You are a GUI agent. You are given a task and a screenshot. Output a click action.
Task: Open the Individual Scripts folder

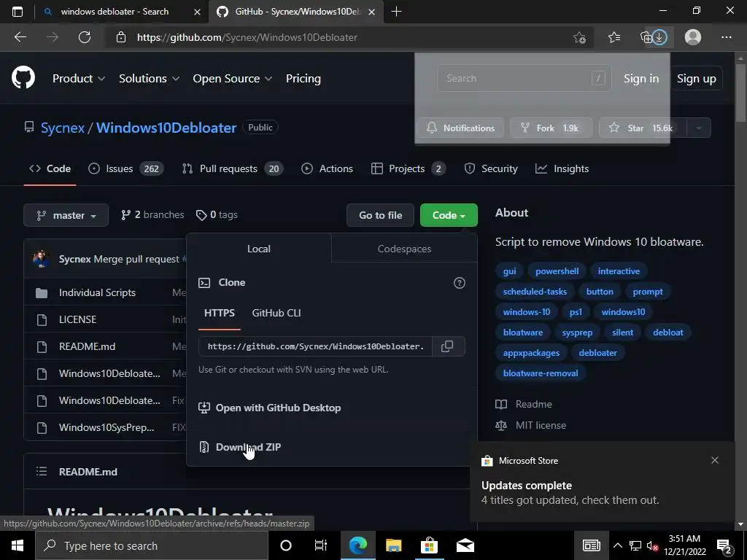97,292
